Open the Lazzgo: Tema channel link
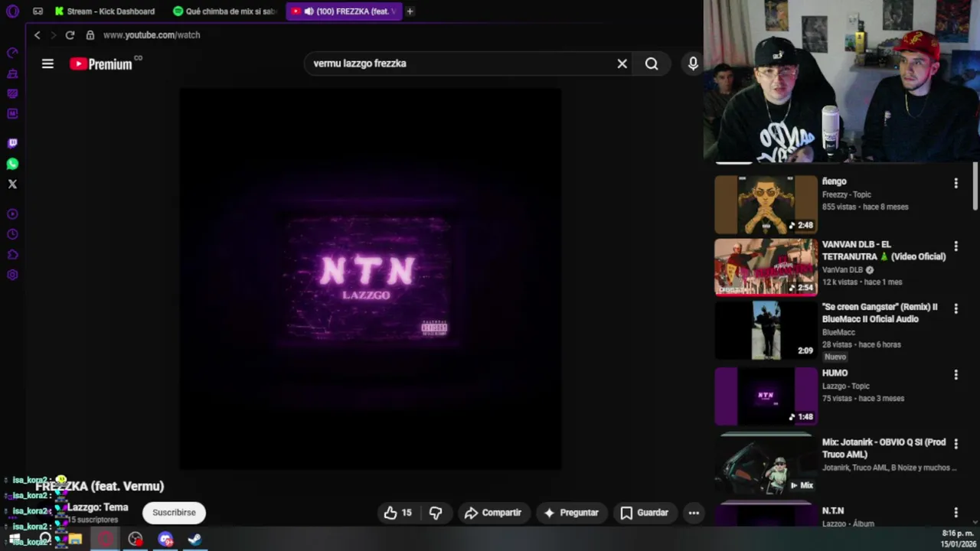980x551 pixels. pyautogui.click(x=97, y=507)
